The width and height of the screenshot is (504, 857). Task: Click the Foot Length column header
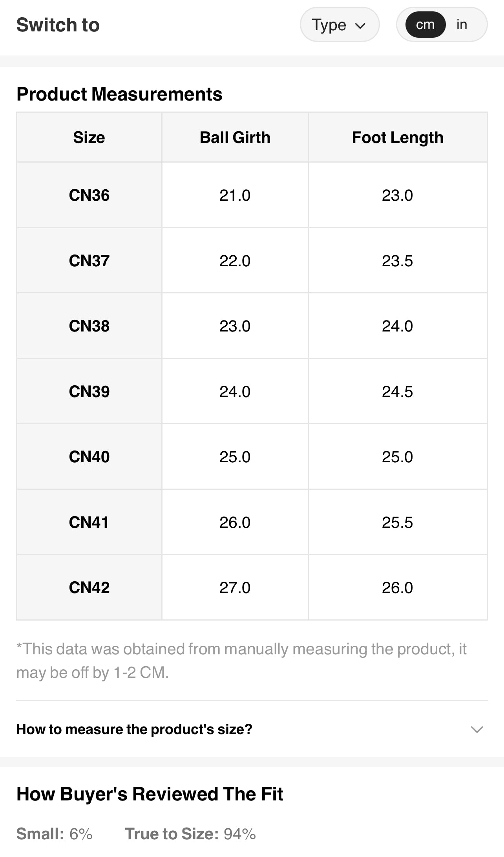[x=397, y=137]
